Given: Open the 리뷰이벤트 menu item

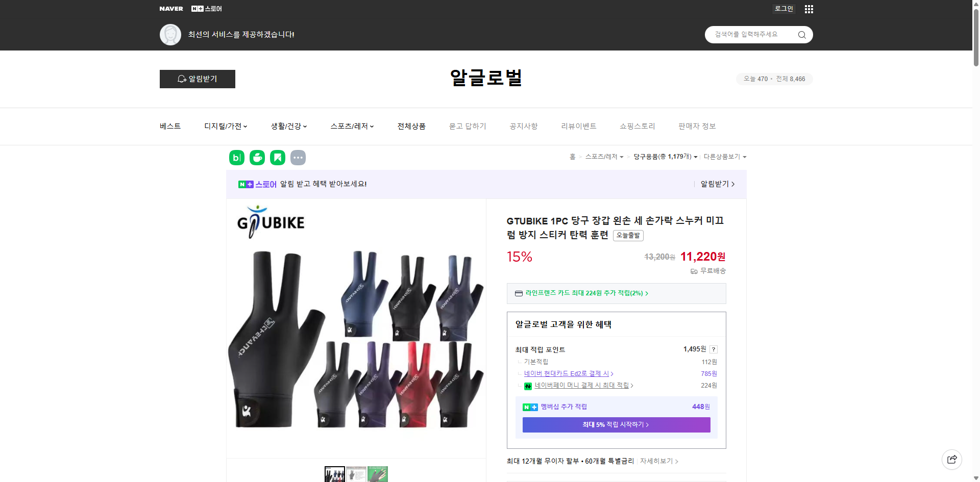Looking at the screenshot, I should (x=578, y=126).
